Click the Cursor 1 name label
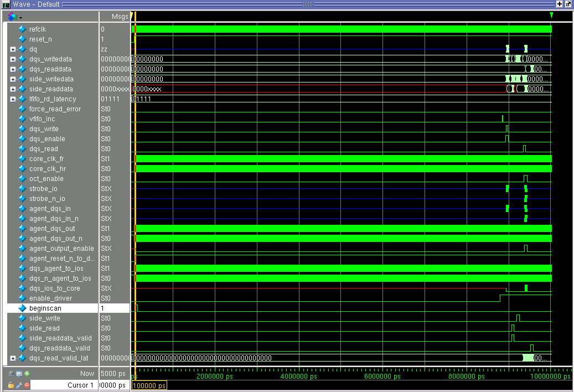Viewport: 574px width, 392px height. pos(80,385)
